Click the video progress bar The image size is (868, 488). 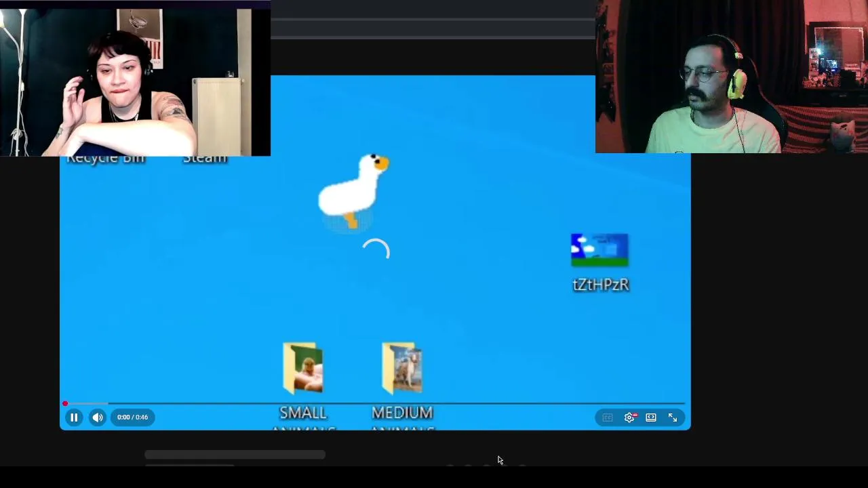pos(375,404)
